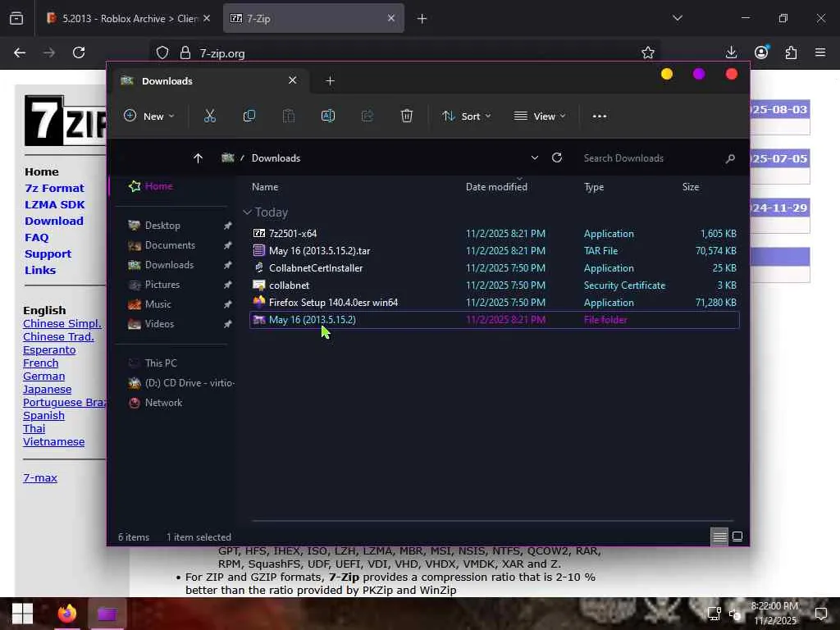Click the Delete trash icon in Explorer toolbar
Screen dimensions: 840x630
407,116
